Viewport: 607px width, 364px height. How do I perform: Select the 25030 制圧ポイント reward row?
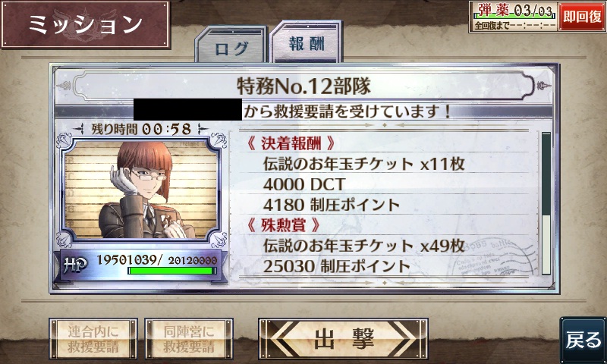384,266
